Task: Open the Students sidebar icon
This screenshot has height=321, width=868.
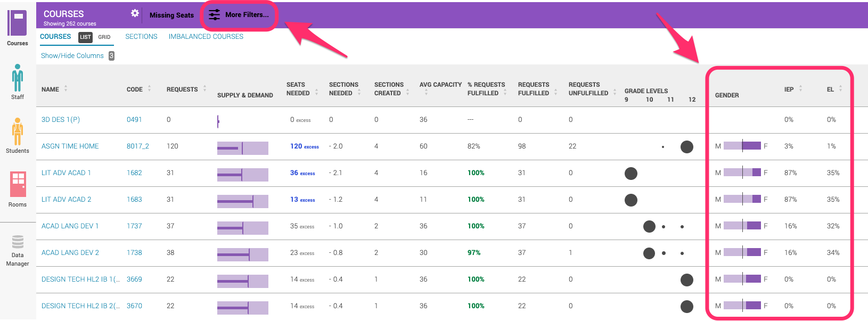Action: (x=18, y=131)
